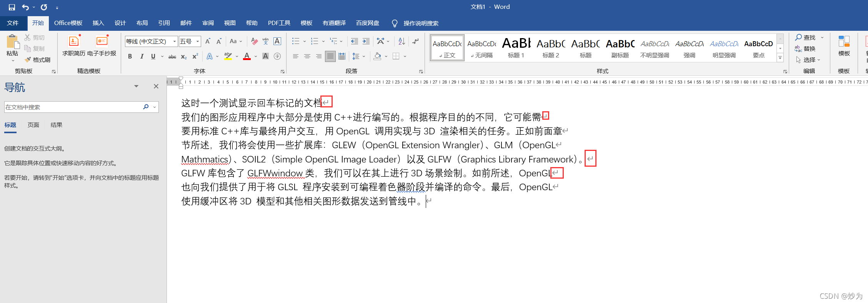
Task: Toggle Bold formatting
Action: pyautogui.click(x=130, y=57)
